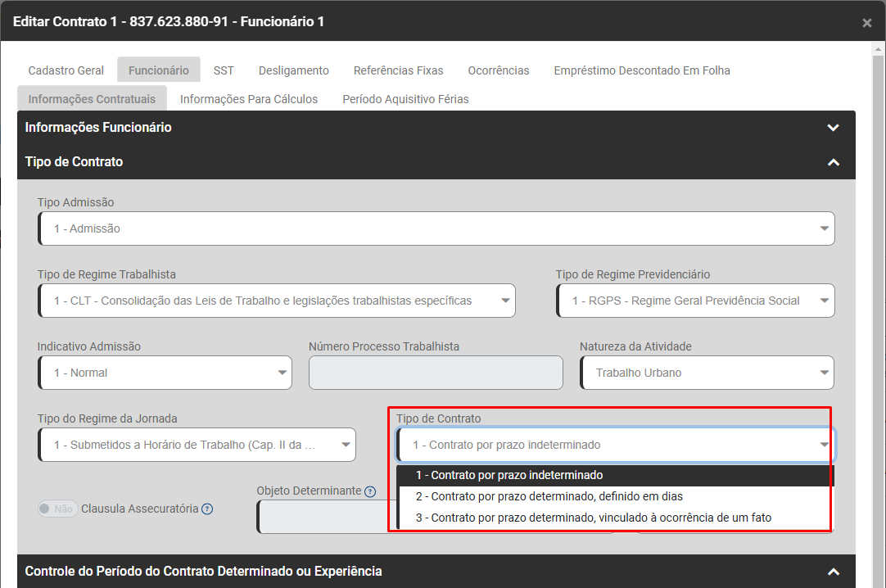The image size is (886, 588).
Task: Go to the Desligamento tab
Action: pyautogui.click(x=293, y=70)
